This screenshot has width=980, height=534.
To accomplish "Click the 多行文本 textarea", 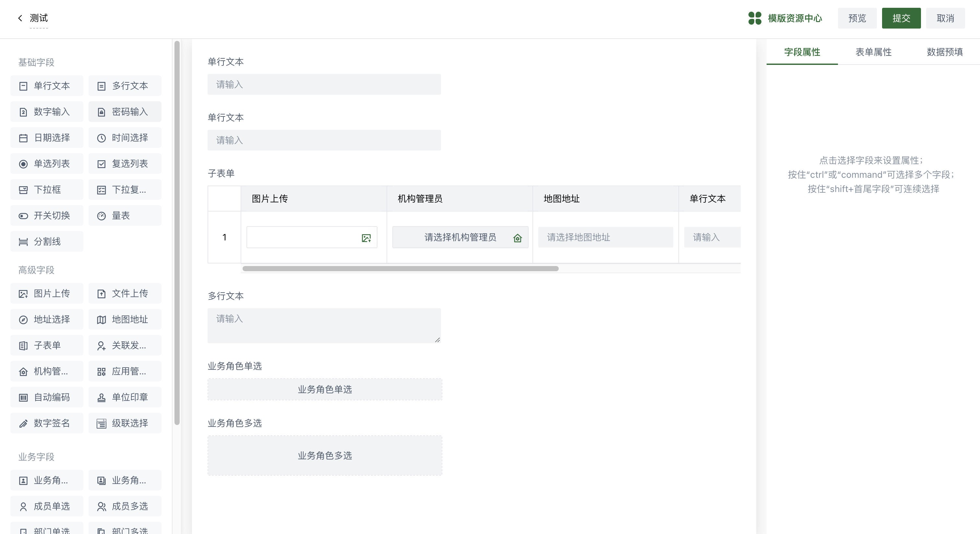I will pyautogui.click(x=324, y=325).
